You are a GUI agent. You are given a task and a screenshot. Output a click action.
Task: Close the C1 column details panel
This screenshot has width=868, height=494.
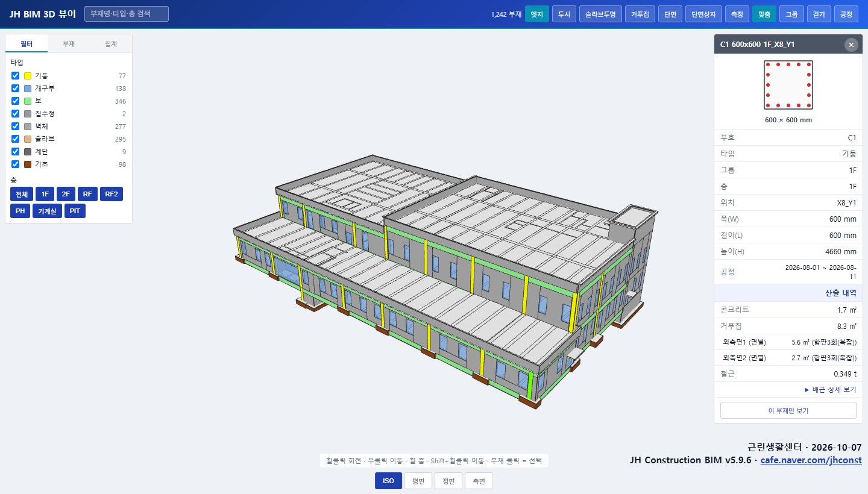pos(851,45)
